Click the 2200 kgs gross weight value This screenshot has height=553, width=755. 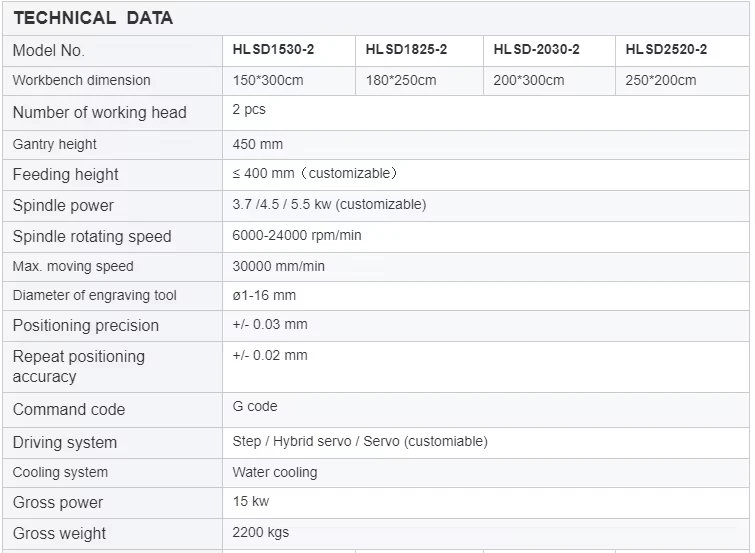tap(260, 532)
